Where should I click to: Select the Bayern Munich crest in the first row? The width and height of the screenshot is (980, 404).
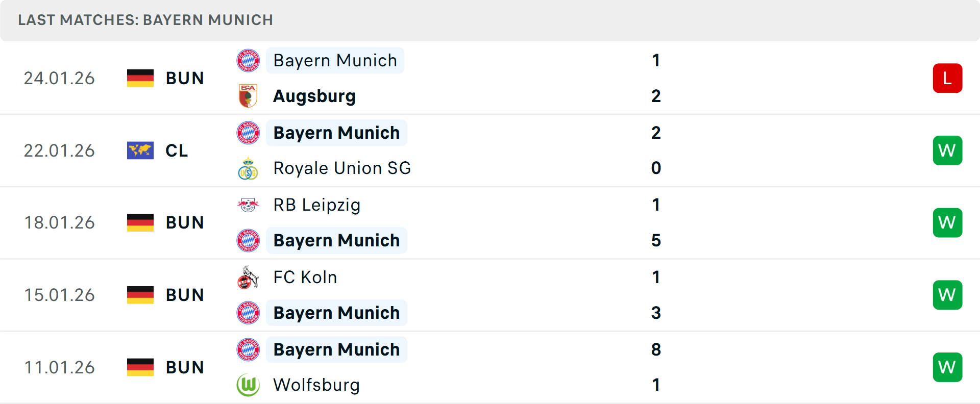[248, 60]
